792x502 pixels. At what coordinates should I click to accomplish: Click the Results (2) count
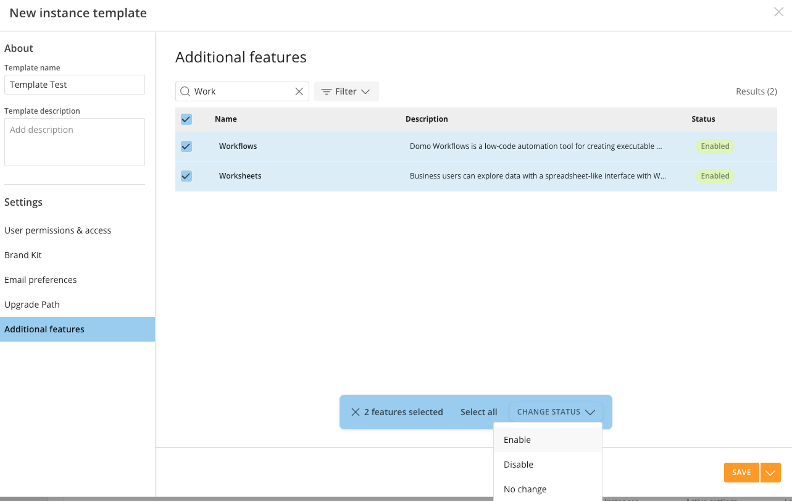point(756,91)
